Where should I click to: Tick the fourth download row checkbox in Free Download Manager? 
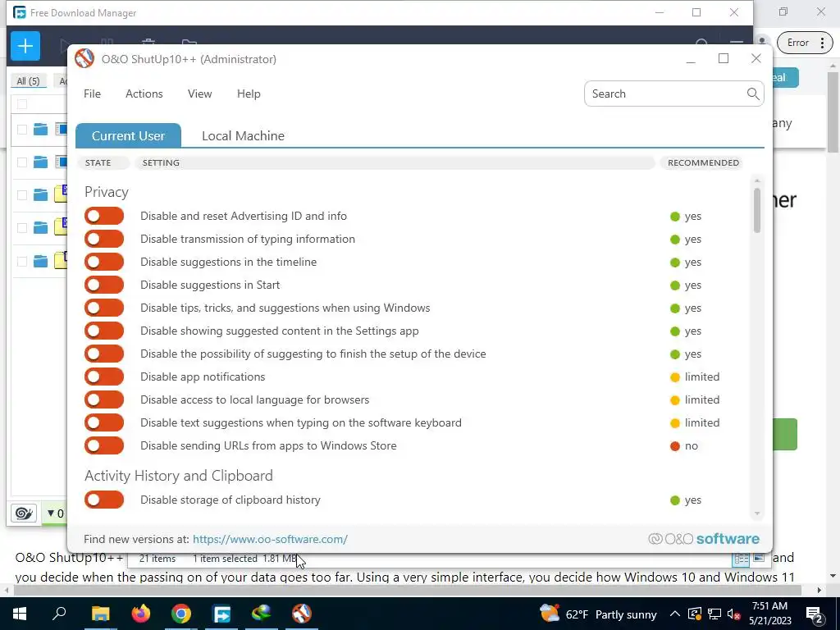click(22, 228)
